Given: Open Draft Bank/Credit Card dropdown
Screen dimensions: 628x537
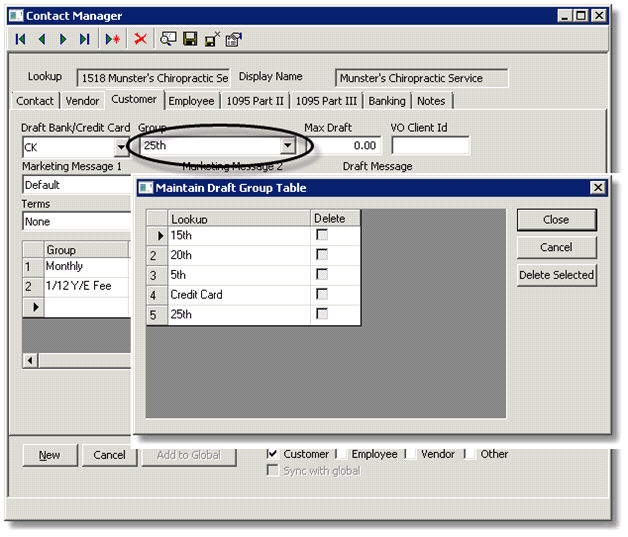Looking at the screenshot, I should pyautogui.click(x=121, y=147).
